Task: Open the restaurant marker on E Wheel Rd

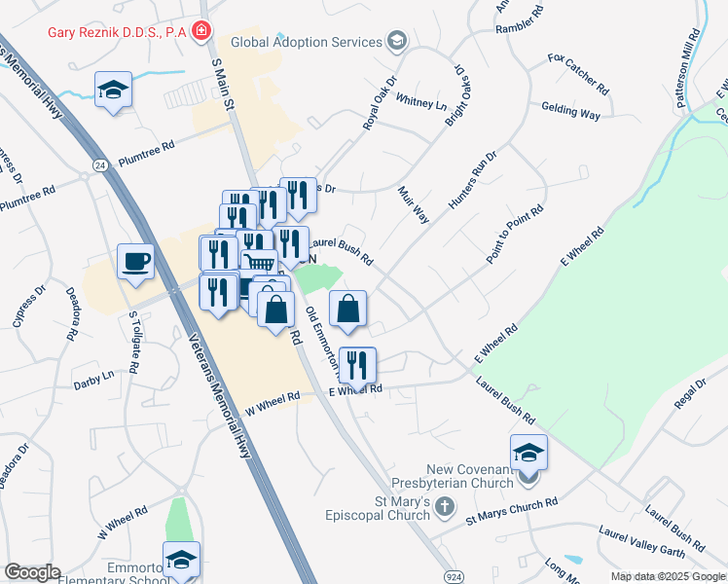Action: [x=357, y=369]
